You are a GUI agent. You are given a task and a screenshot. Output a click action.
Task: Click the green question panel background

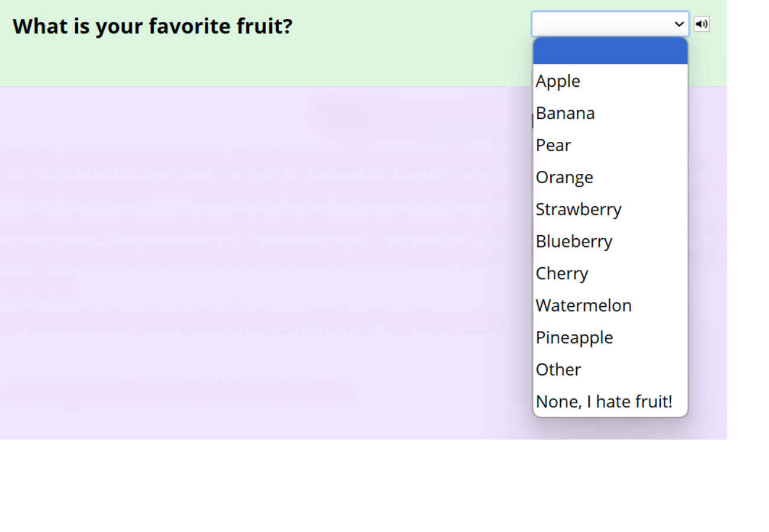coord(266,62)
